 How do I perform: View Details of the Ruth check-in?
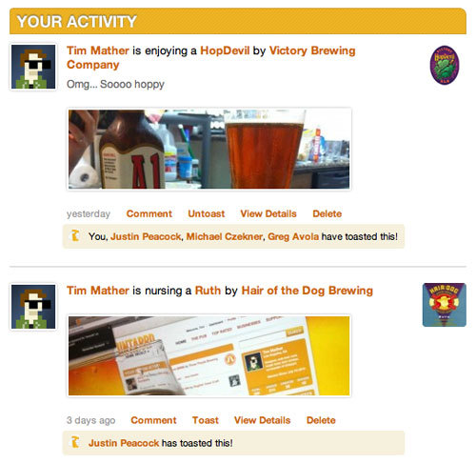[x=262, y=420]
